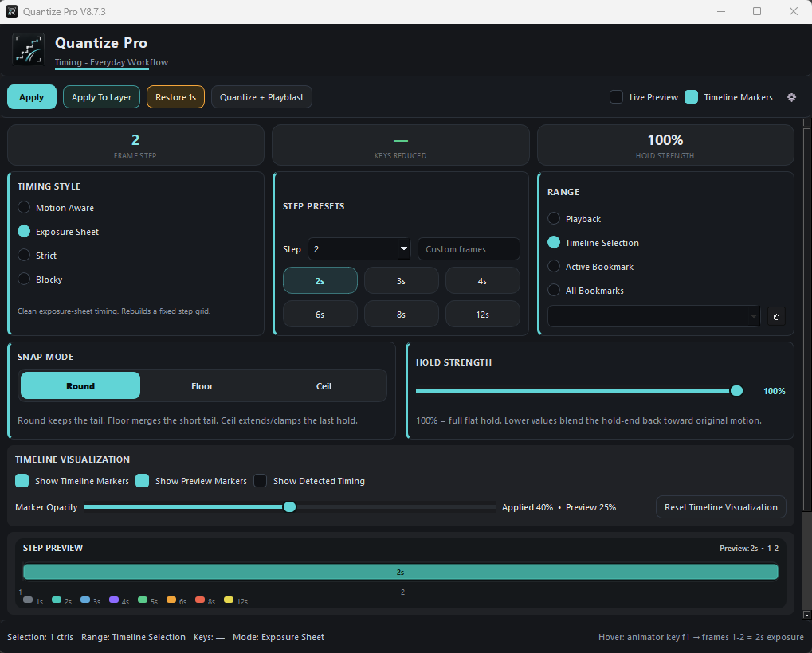Click the vertical scrollbar down arrow
The height and width of the screenshot is (653, 812).
807,615
